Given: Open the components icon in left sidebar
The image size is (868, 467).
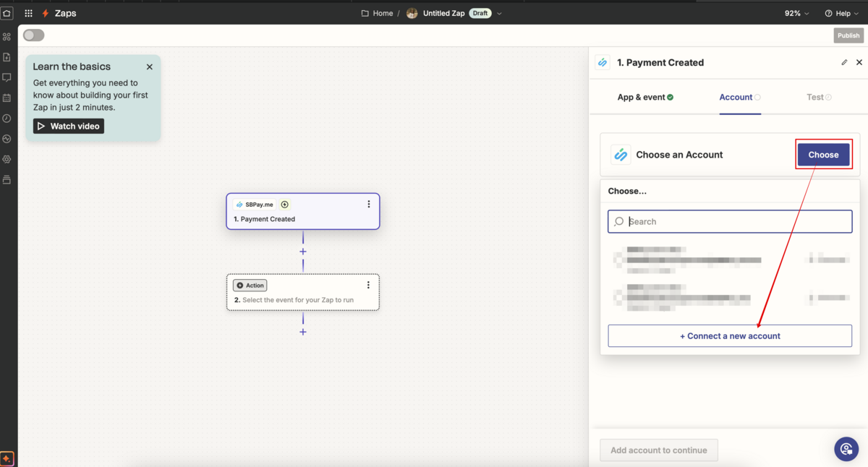Looking at the screenshot, I should pos(7,36).
